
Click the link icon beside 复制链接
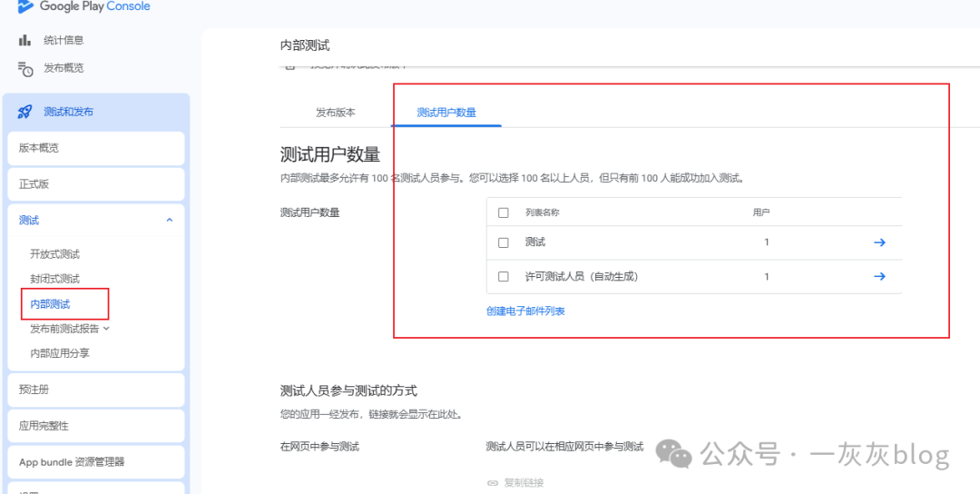click(x=493, y=483)
